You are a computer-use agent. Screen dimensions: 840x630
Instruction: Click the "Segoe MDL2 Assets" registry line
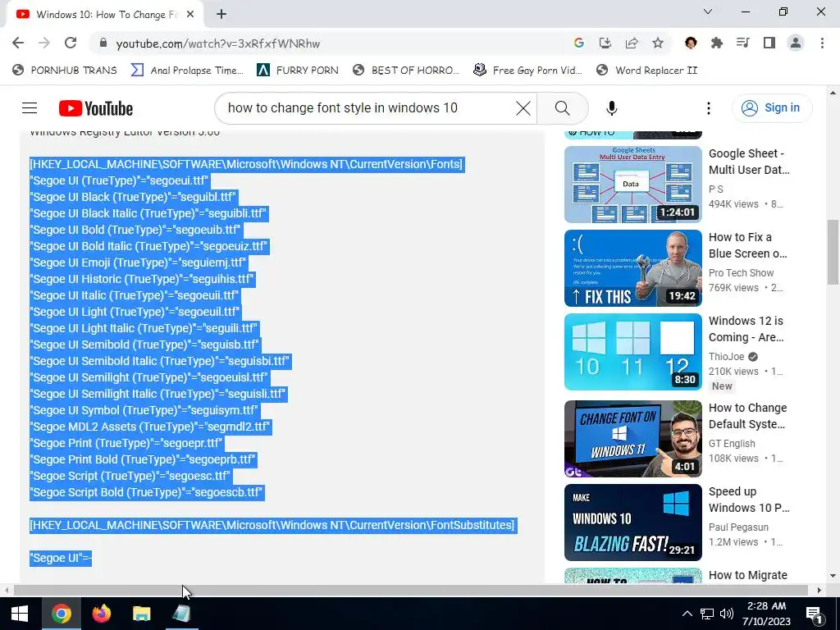coord(151,427)
